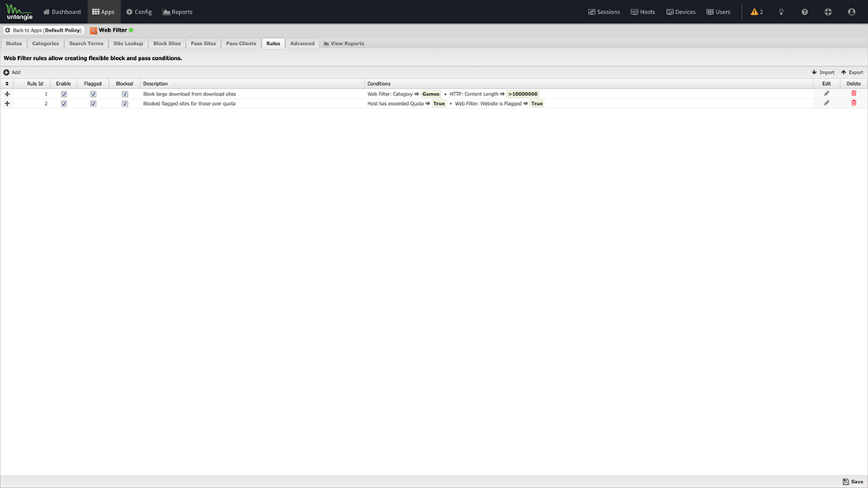The width and height of the screenshot is (868, 488).
Task: Click 'Block large download from download sites' description
Action: coord(189,94)
